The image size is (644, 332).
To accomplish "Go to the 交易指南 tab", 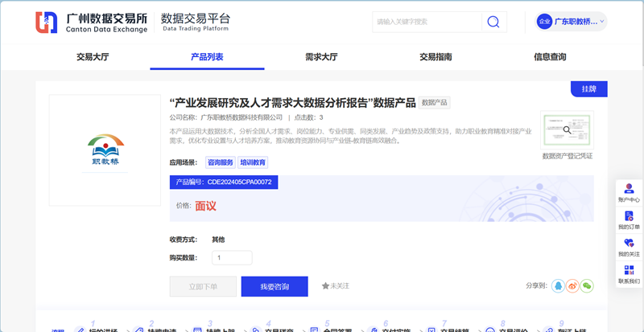I will (x=436, y=57).
